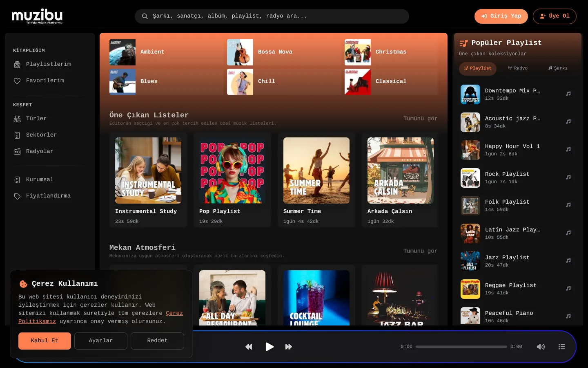The height and width of the screenshot is (368, 588).
Task: Select Latin Jazz playlist title
Action: pos(512,230)
